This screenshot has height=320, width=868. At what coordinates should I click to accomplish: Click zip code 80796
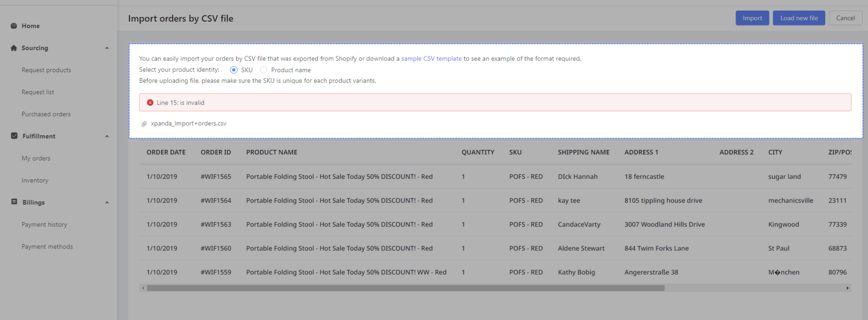pyautogui.click(x=838, y=272)
